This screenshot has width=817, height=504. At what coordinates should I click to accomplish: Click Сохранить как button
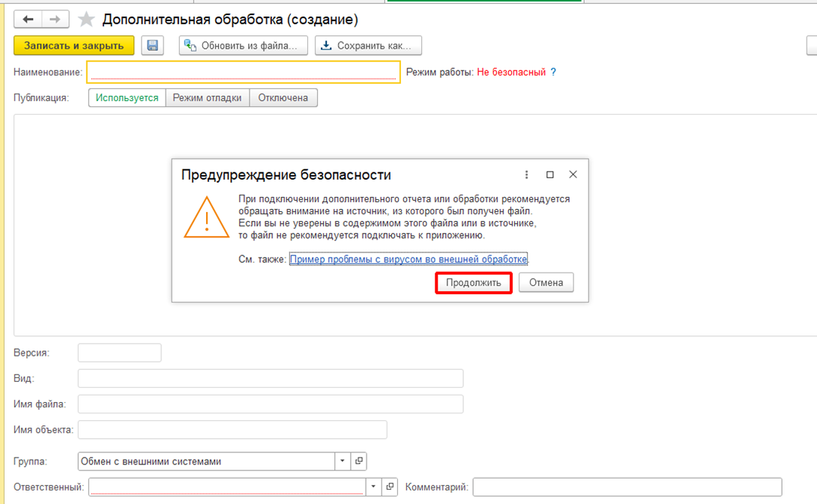pyautogui.click(x=368, y=46)
